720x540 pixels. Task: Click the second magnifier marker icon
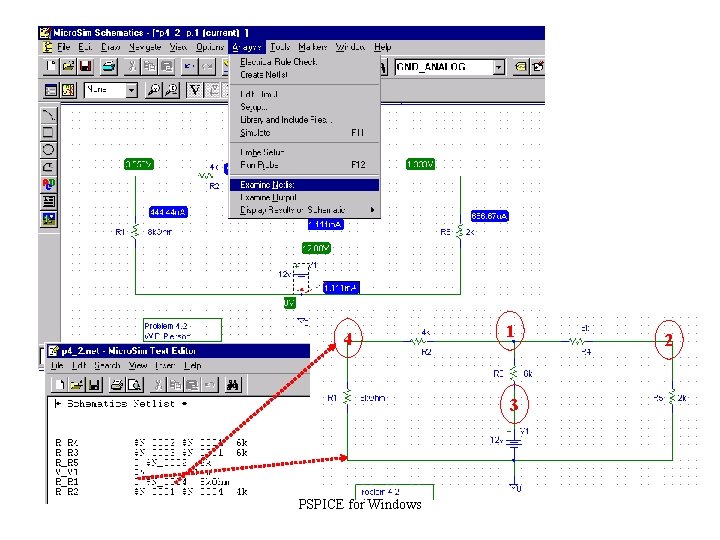tap(171, 90)
